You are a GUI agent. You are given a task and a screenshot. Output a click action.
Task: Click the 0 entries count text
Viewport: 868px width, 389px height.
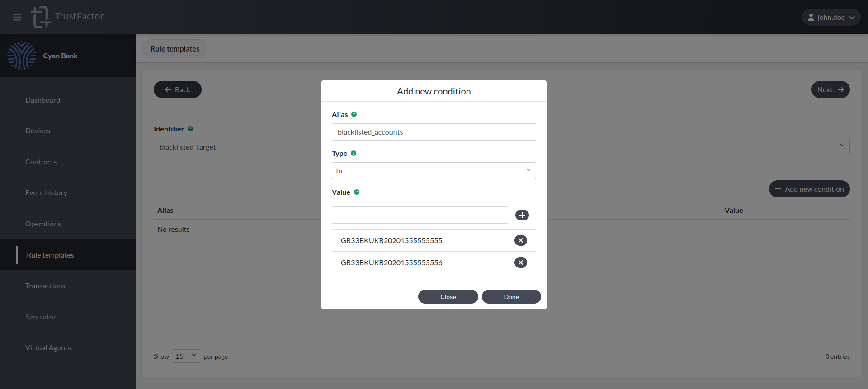pos(838,356)
